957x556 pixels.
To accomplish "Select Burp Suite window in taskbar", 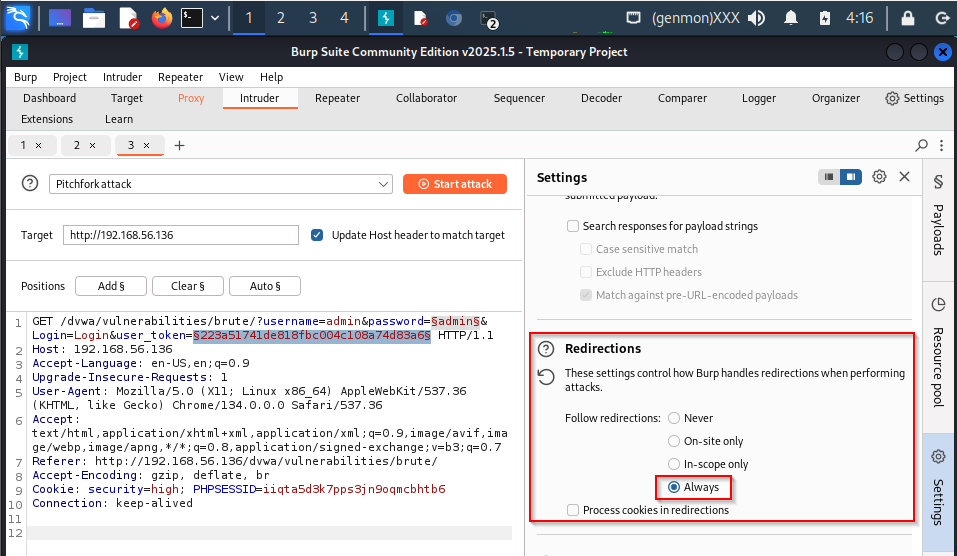I will (x=386, y=18).
